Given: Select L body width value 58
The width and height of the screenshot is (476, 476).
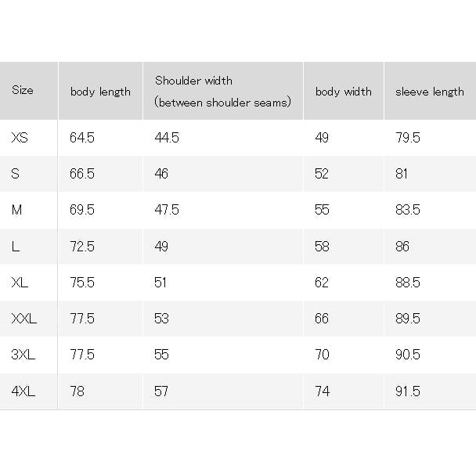Looking at the screenshot, I should (x=322, y=246).
